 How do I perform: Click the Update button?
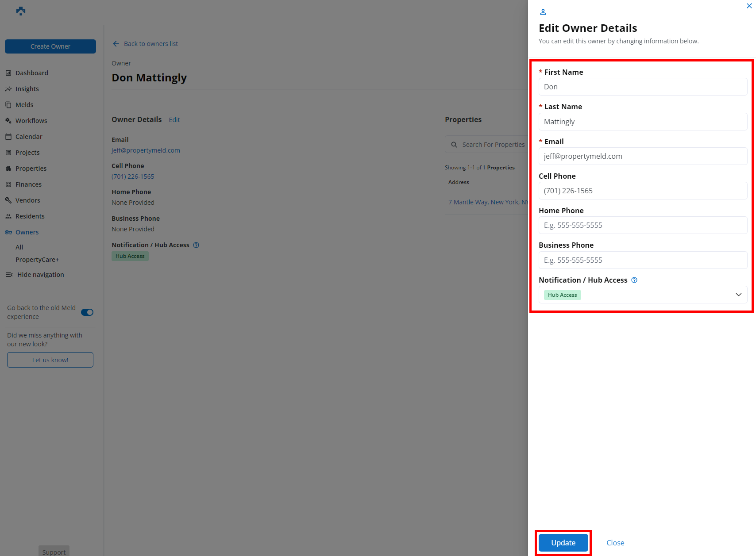[x=563, y=543]
